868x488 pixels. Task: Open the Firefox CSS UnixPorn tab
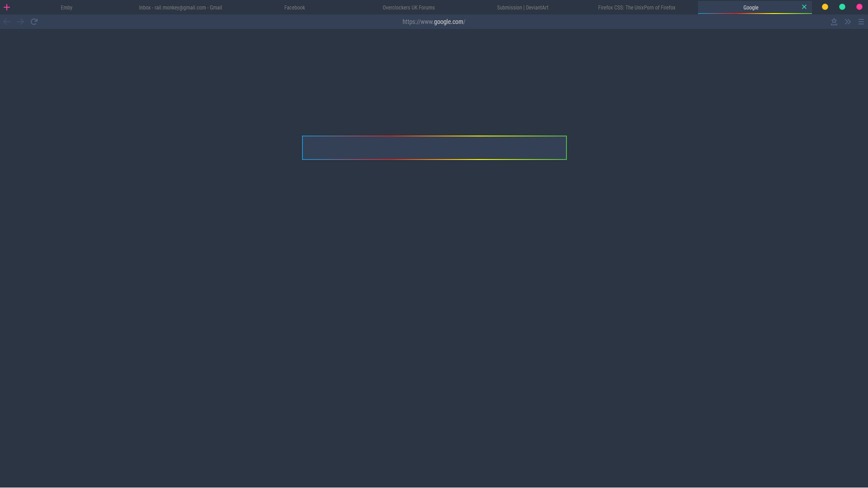pos(636,7)
